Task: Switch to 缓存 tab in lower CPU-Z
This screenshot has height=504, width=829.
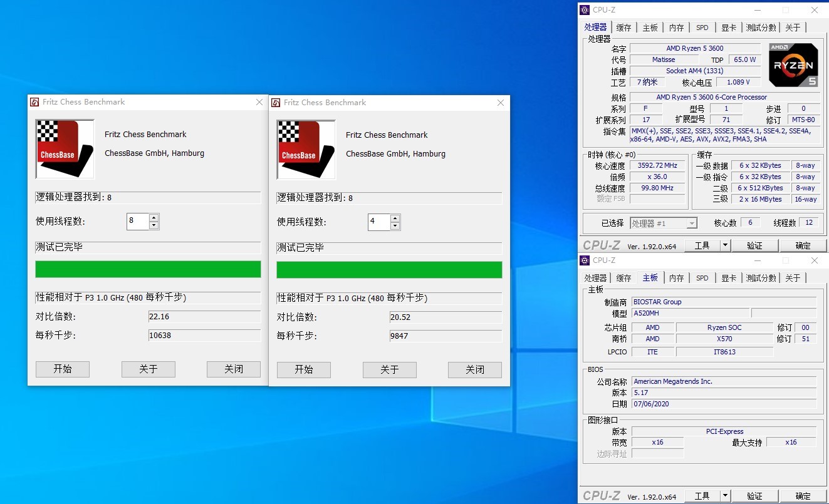Action: pyautogui.click(x=623, y=278)
